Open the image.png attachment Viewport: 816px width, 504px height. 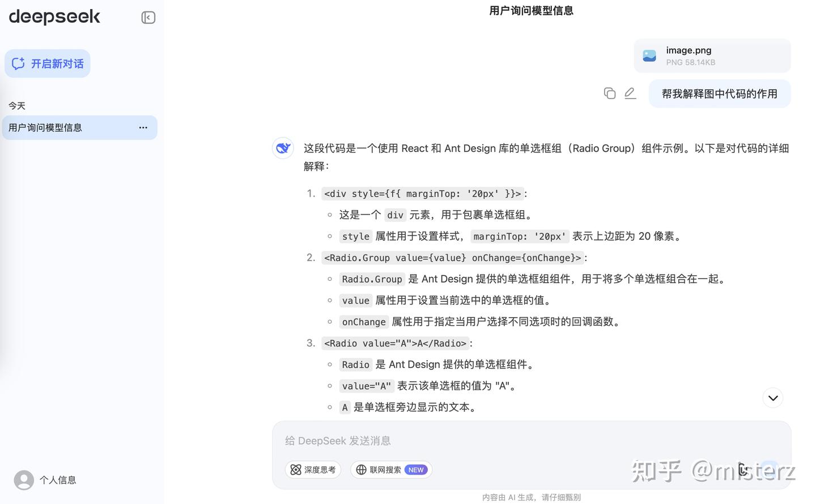(712, 55)
